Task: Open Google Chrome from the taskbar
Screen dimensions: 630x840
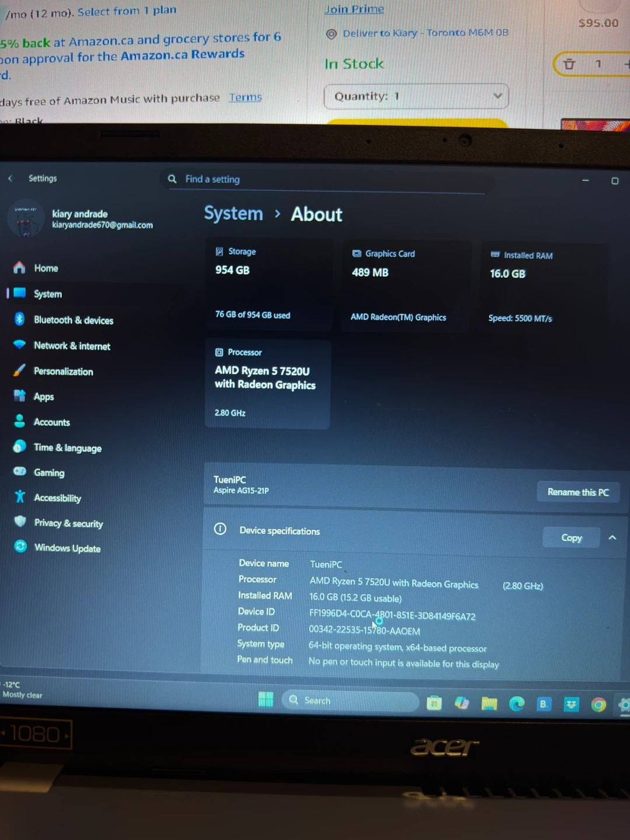Action: 598,705
